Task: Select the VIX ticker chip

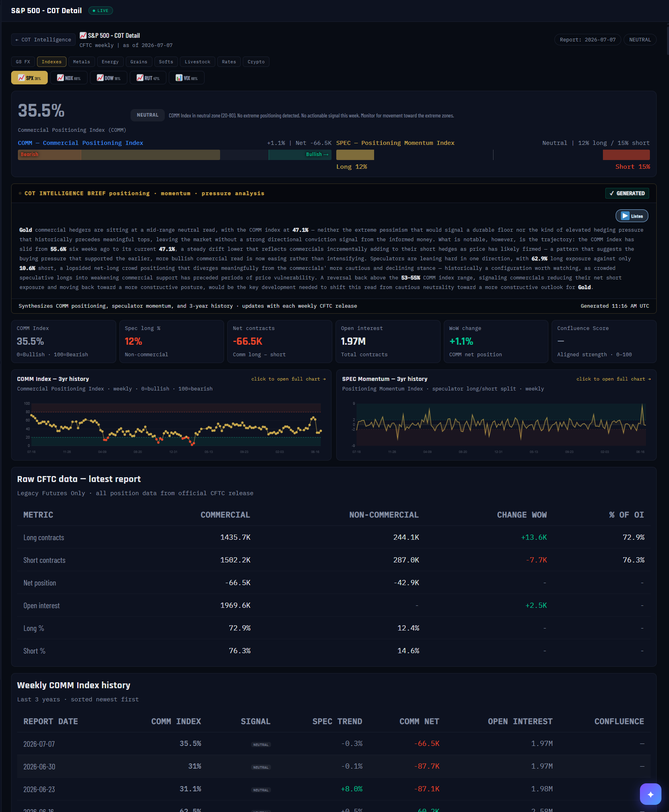Action: pyautogui.click(x=187, y=78)
